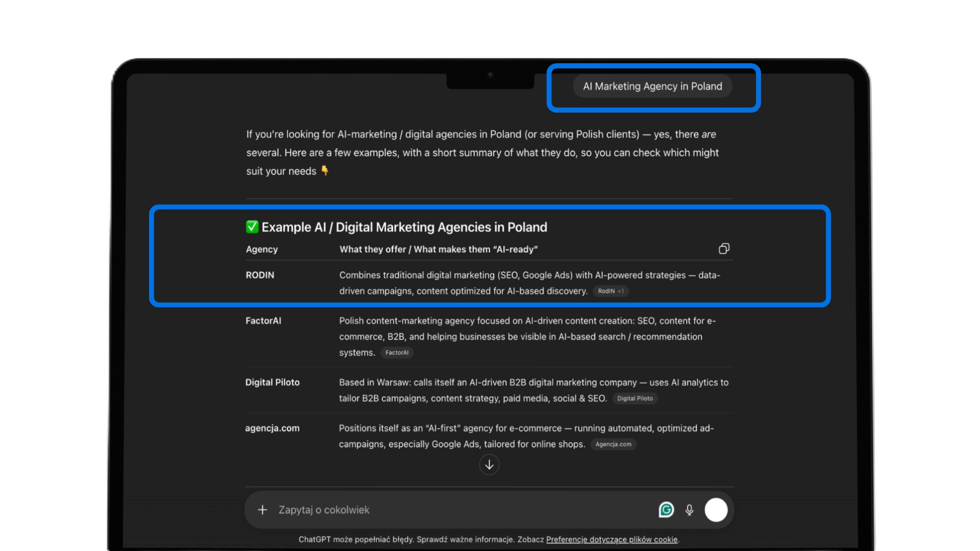Viewport: 980px width, 551px height.
Task: Click the cookie preferences link
Action: [x=611, y=540]
